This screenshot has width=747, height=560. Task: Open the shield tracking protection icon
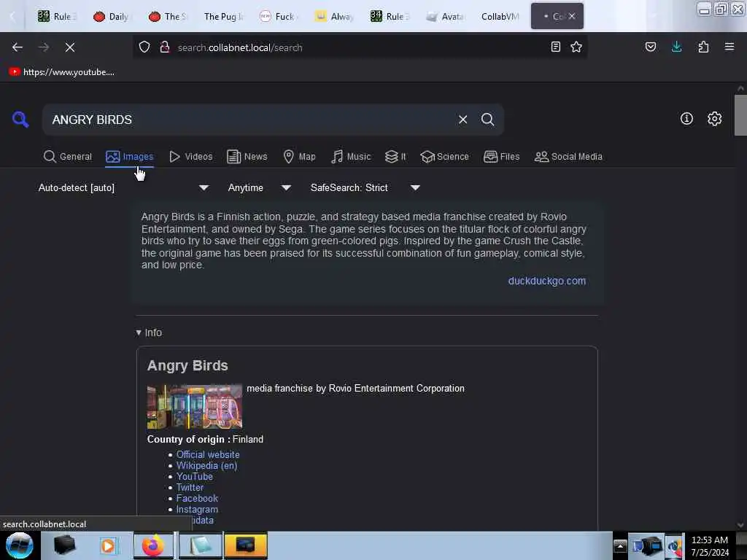144,47
